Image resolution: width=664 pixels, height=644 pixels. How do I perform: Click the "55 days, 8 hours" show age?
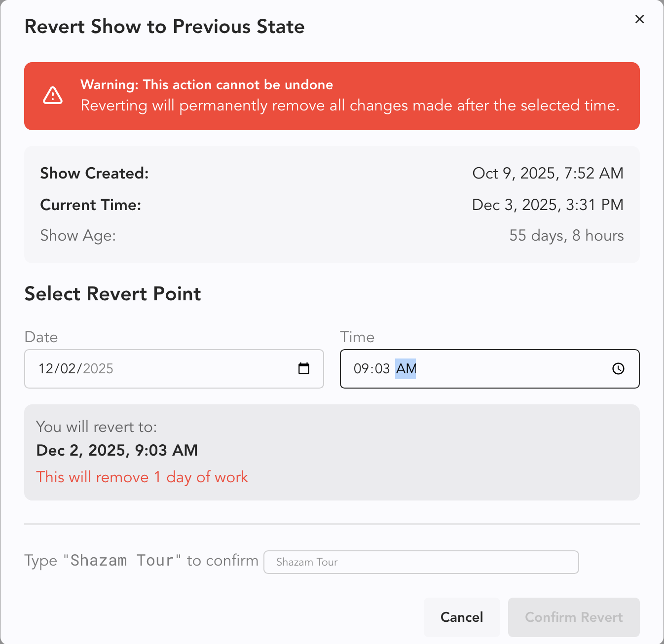566,236
